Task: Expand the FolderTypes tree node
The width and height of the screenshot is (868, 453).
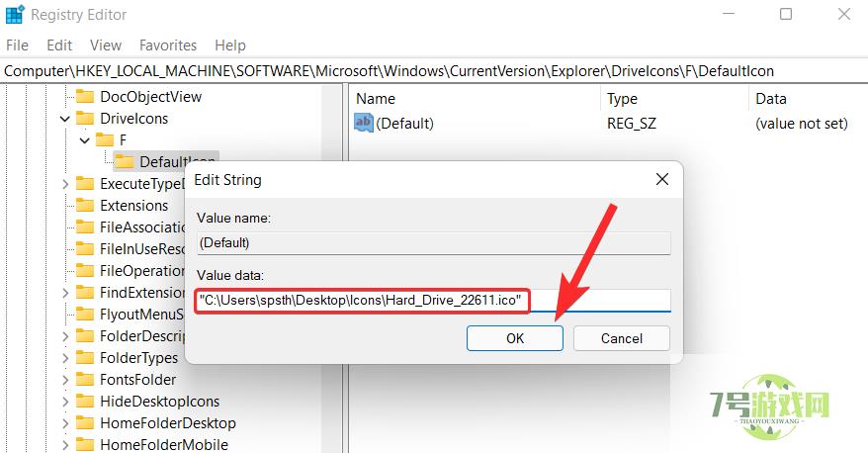Action: (65, 358)
